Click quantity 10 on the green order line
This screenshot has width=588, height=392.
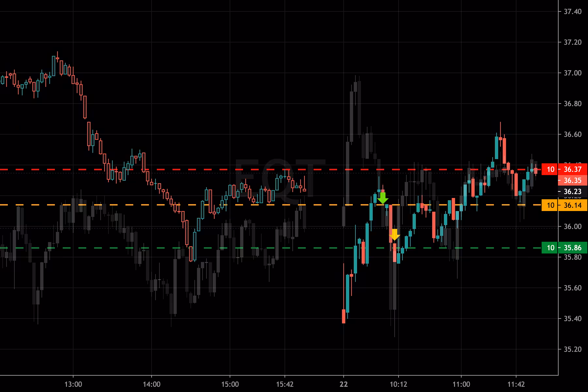[550, 248]
